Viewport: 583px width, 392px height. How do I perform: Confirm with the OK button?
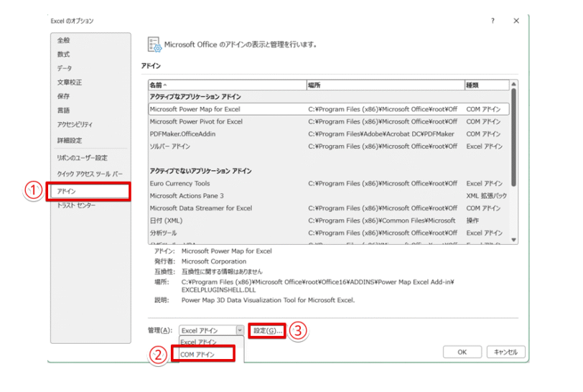(x=462, y=352)
